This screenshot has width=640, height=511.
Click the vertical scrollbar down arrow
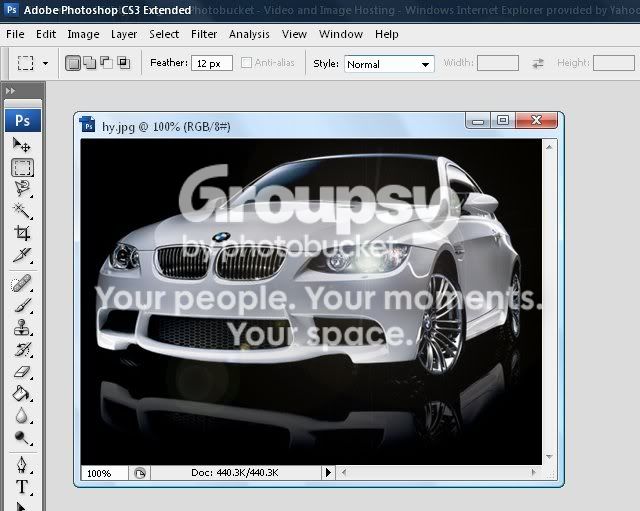click(x=549, y=457)
